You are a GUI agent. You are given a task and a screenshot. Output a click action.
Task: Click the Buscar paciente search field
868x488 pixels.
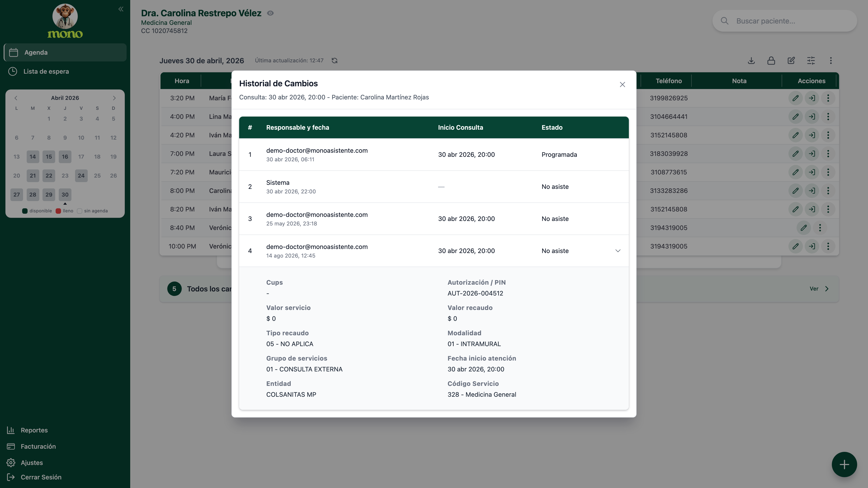pyautogui.click(x=784, y=21)
